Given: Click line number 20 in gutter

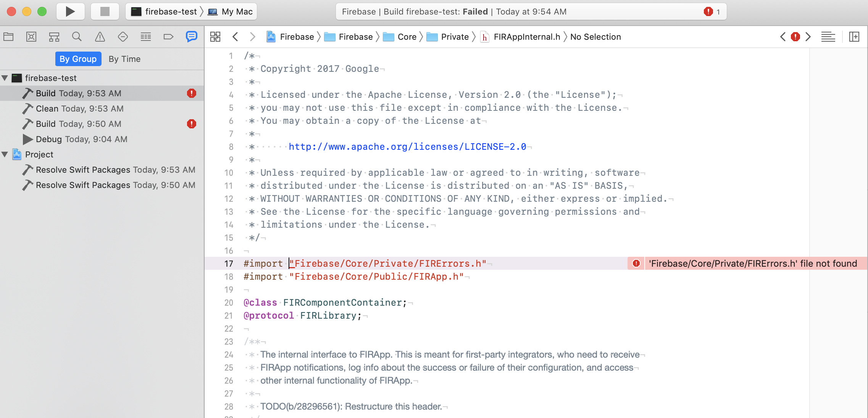Looking at the screenshot, I should click(229, 302).
